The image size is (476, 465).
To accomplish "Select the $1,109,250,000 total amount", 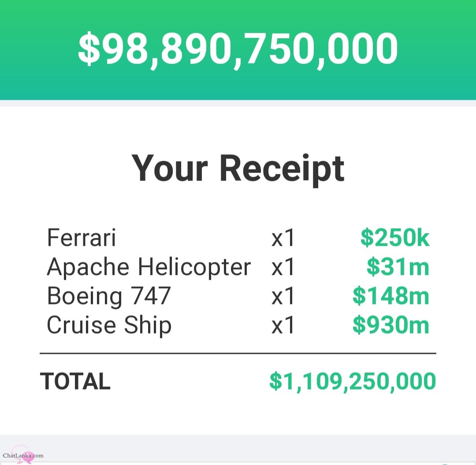I will pyautogui.click(x=353, y=381).
